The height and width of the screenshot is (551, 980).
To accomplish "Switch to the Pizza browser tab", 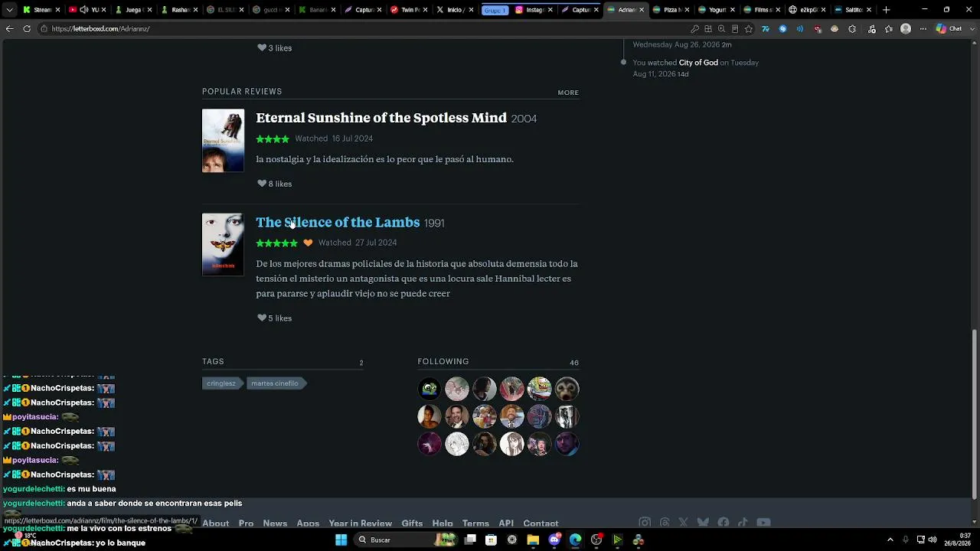I will tap(671, 10).
